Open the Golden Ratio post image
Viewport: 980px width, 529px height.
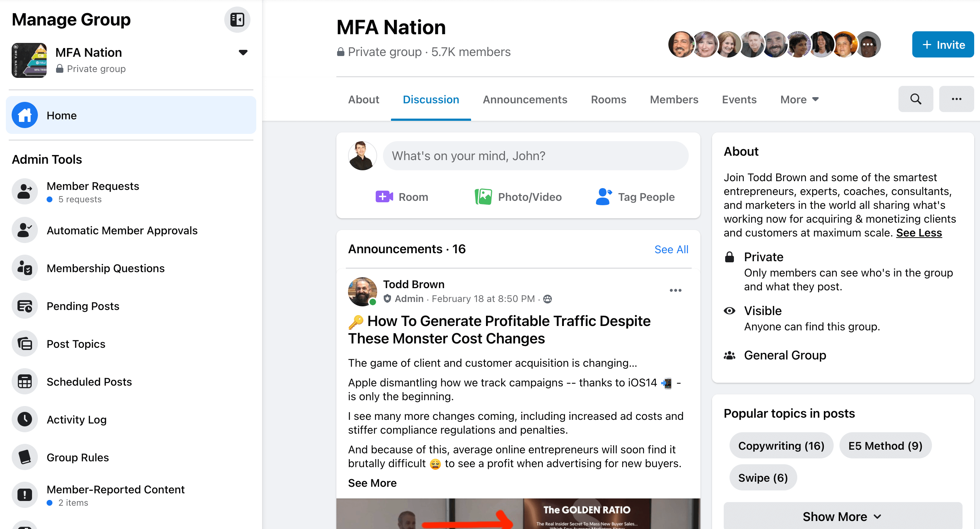518,514
